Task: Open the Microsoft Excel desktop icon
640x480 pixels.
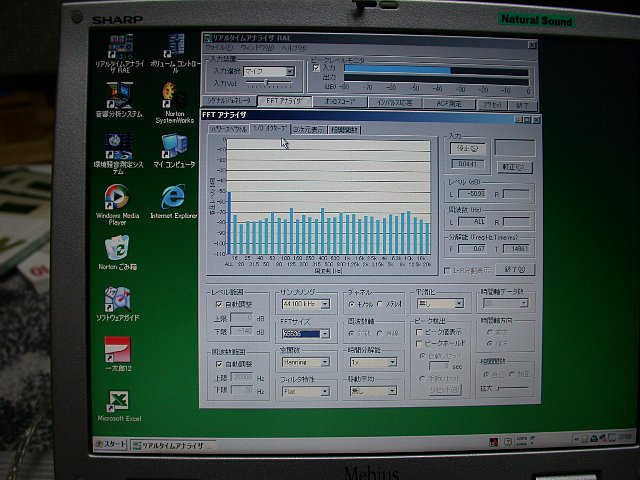Action: [x=117, y=401]
